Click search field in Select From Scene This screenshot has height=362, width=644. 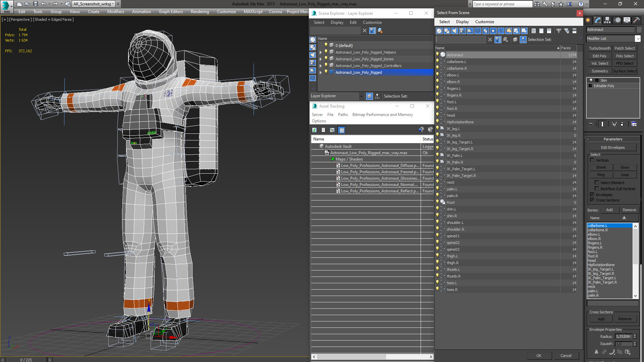[x=461, y=40]
